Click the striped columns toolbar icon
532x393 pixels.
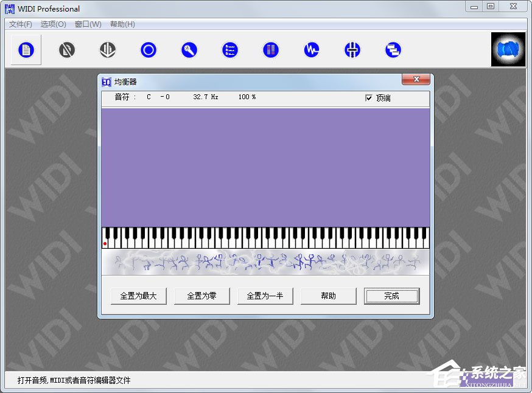pyautogui.click(x=271, y=50)
